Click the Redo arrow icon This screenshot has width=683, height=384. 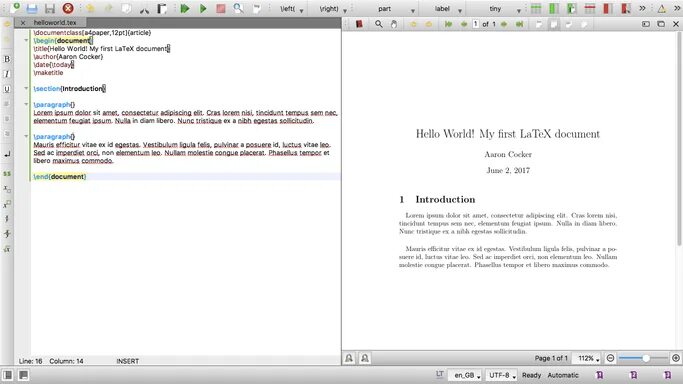[x=108, y=8]
